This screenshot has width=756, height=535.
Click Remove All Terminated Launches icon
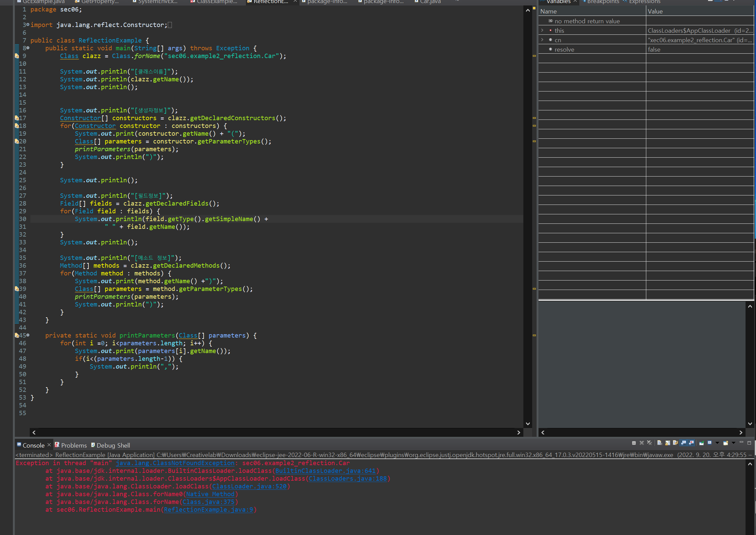(649, 443)
